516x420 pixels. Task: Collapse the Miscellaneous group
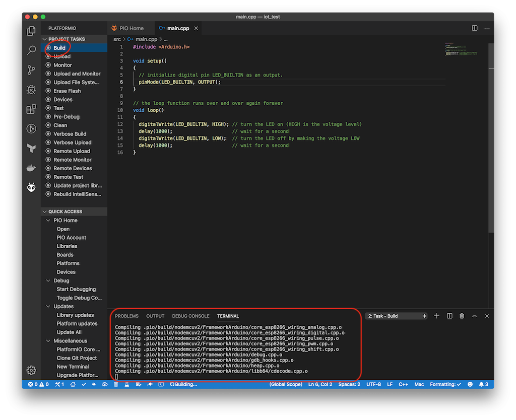click(x=48, y=341)
